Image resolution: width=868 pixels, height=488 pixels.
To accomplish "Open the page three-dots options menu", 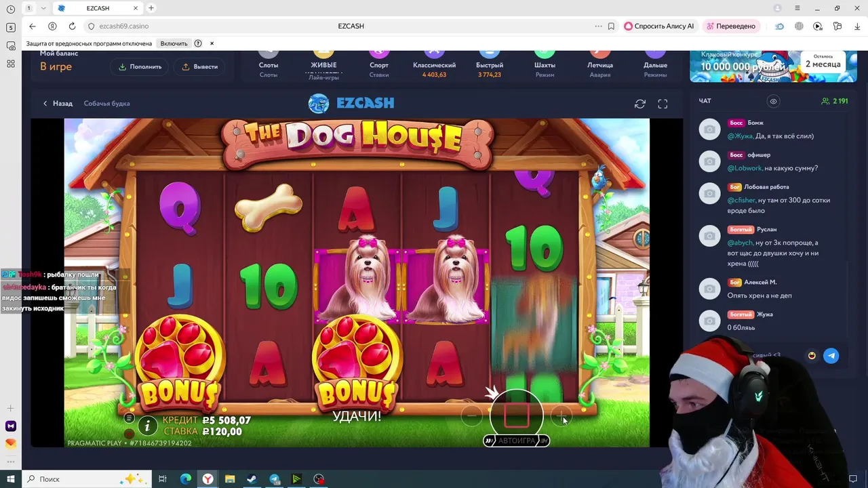I will (x=598, y=26).
